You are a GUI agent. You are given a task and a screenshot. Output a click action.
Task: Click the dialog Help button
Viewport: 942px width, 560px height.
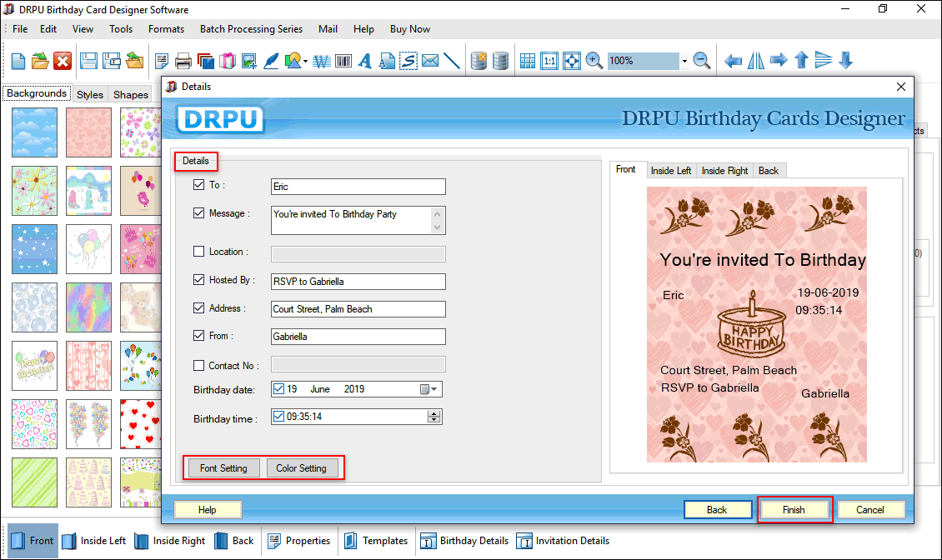tap(208, 509)
